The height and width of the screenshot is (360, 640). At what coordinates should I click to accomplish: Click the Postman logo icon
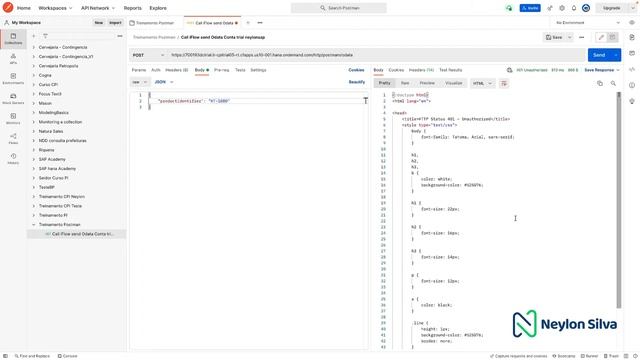8,7
